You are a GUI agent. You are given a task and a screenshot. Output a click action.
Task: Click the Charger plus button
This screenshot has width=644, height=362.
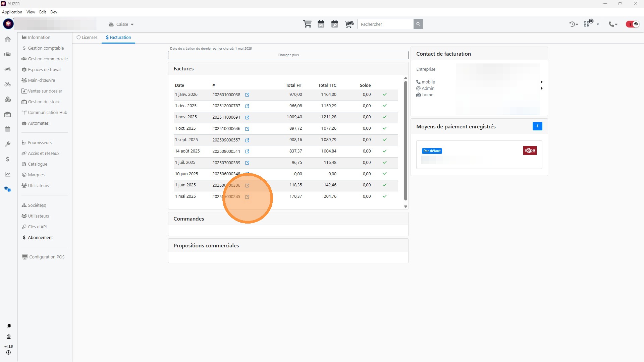(x=288, y=55)
